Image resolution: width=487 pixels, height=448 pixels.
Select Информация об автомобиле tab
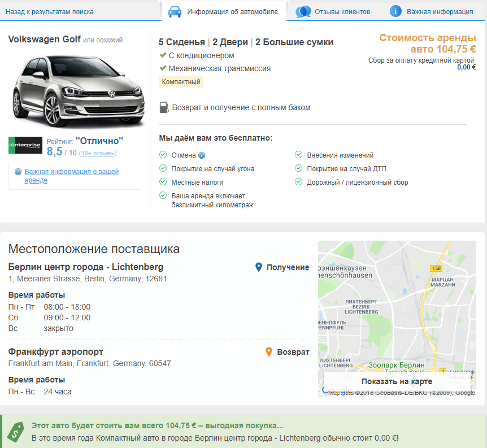232,11
